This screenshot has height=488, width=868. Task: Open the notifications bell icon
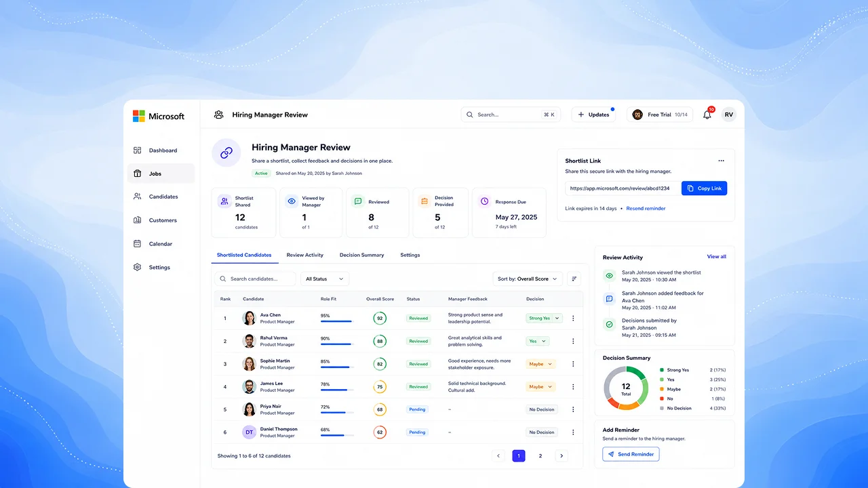tap(707, 115)
